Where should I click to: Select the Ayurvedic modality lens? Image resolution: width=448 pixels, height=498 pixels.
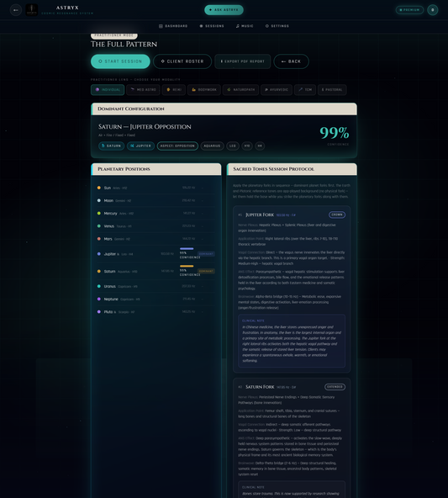tap(277, 90)
